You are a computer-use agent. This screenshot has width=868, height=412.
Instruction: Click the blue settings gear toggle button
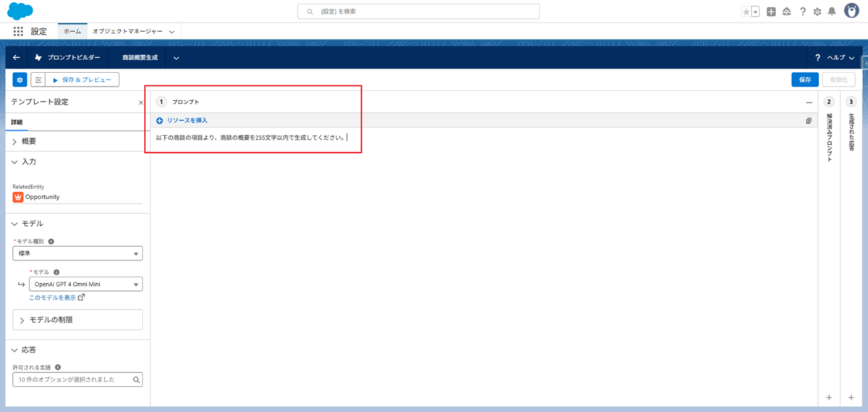(x=20, y=80)
